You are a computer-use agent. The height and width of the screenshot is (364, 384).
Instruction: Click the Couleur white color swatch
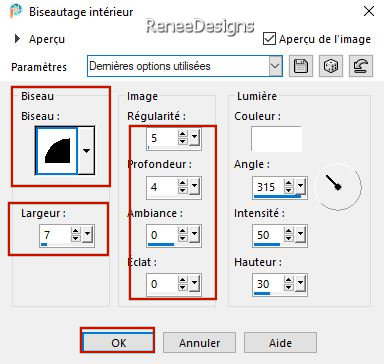[x=276, y=139]
